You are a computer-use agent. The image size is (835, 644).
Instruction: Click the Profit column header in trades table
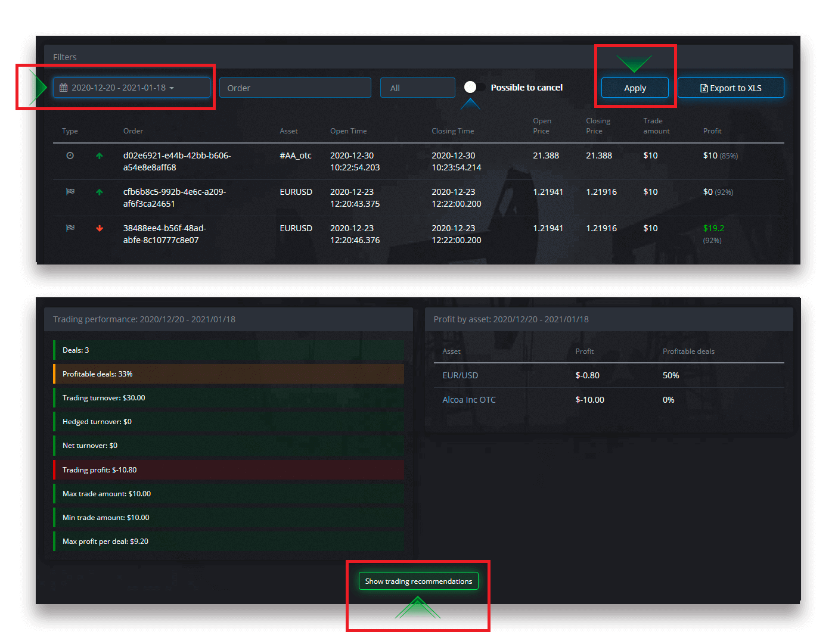pos(712,131)
